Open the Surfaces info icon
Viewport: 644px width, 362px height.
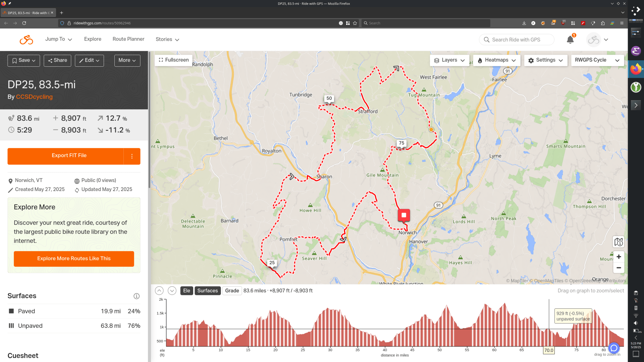[x=136, y=296]
